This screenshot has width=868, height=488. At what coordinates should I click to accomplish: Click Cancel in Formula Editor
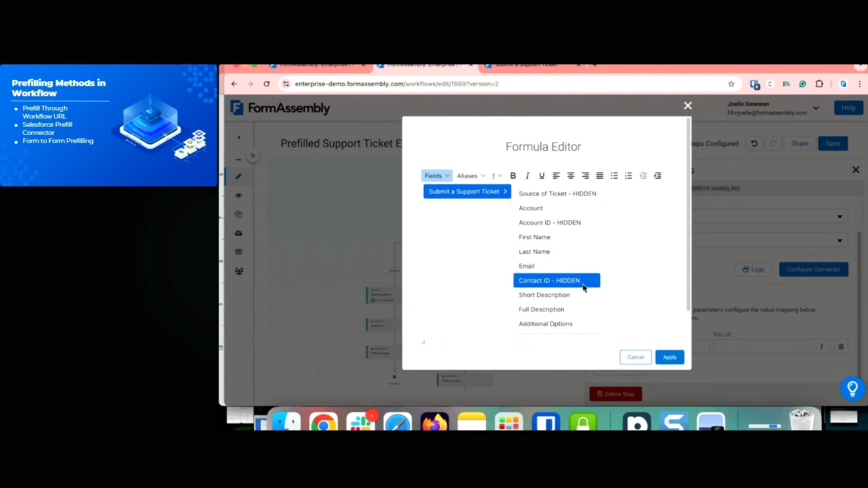coord(635,357)
